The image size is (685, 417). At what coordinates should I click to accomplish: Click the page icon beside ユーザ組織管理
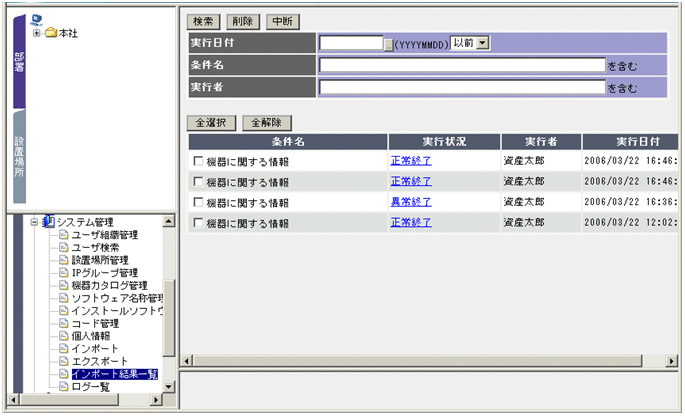point(64,235)
